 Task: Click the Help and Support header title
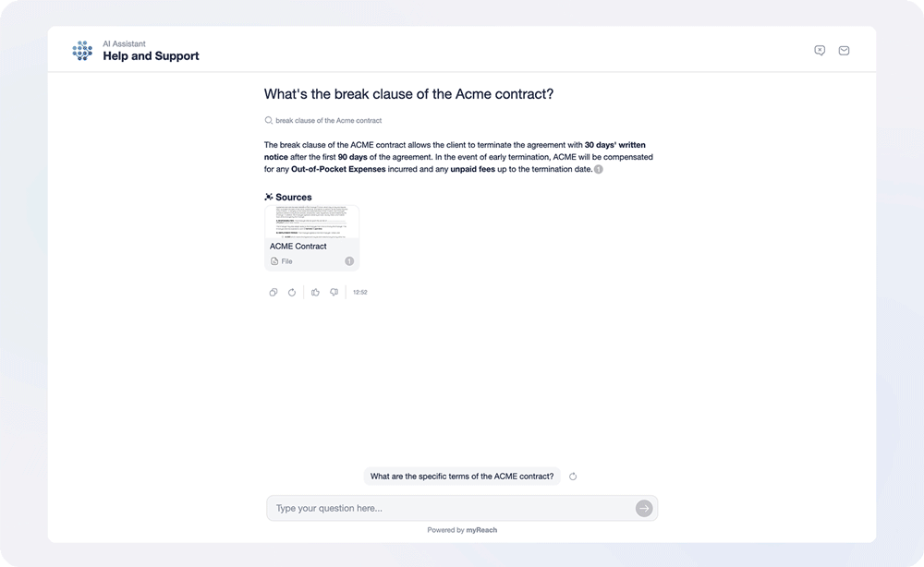click(x=150, y=56)
